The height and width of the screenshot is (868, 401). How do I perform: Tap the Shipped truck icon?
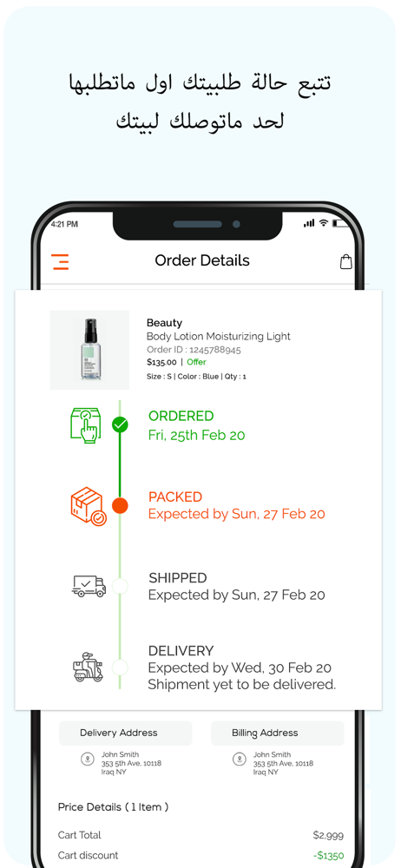[x=89, y=586]
